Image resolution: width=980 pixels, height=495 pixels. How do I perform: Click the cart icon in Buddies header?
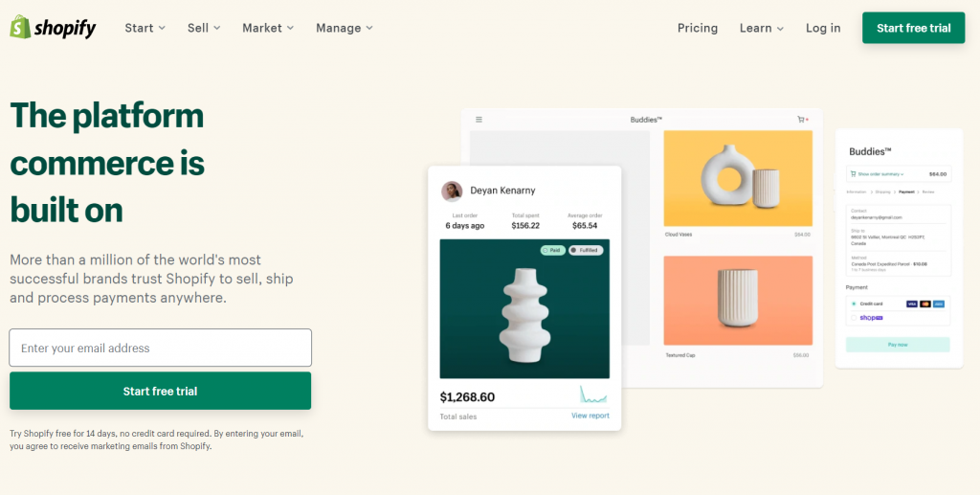[801, 120]
